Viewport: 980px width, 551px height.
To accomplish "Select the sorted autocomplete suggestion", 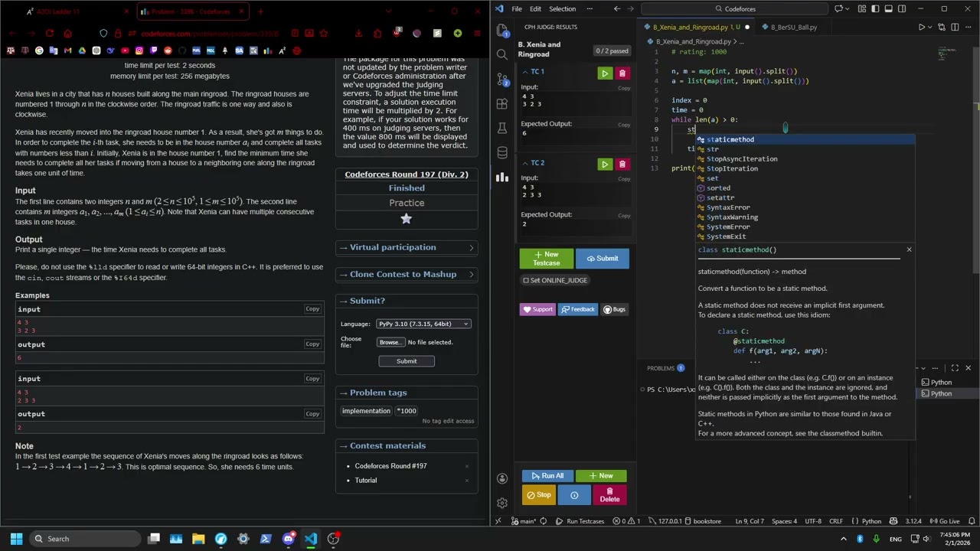I will coord(805,188).
